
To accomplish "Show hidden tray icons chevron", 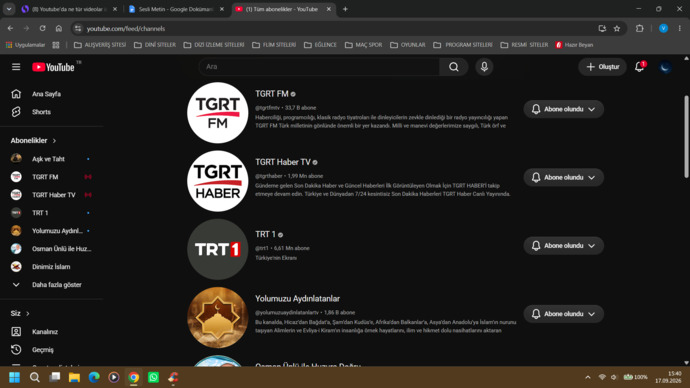I will pyautogui.click(x=587, y=377).
